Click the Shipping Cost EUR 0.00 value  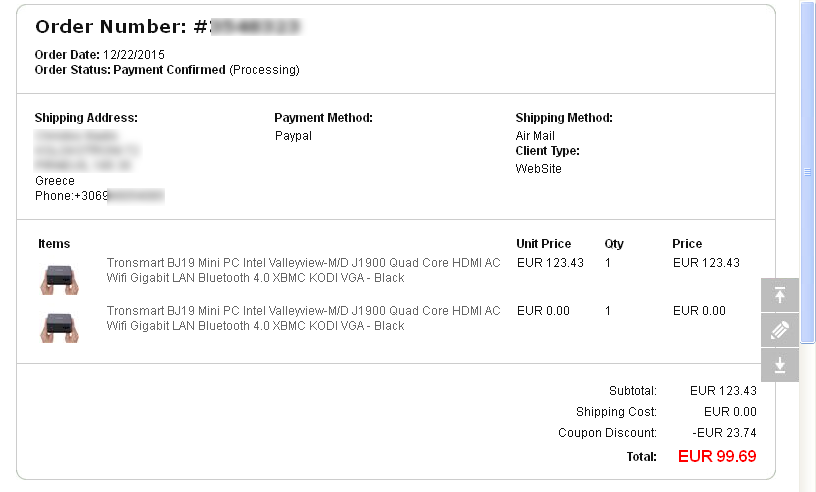pyautogui.click(x=730, y=412)
